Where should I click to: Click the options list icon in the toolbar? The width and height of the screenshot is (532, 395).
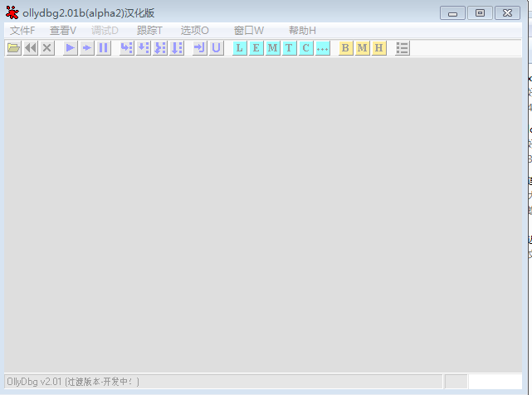pos(403,48)
